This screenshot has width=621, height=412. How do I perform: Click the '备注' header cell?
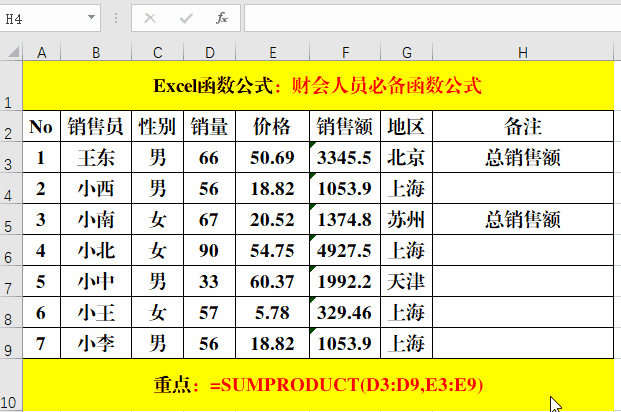pos(523,126)
